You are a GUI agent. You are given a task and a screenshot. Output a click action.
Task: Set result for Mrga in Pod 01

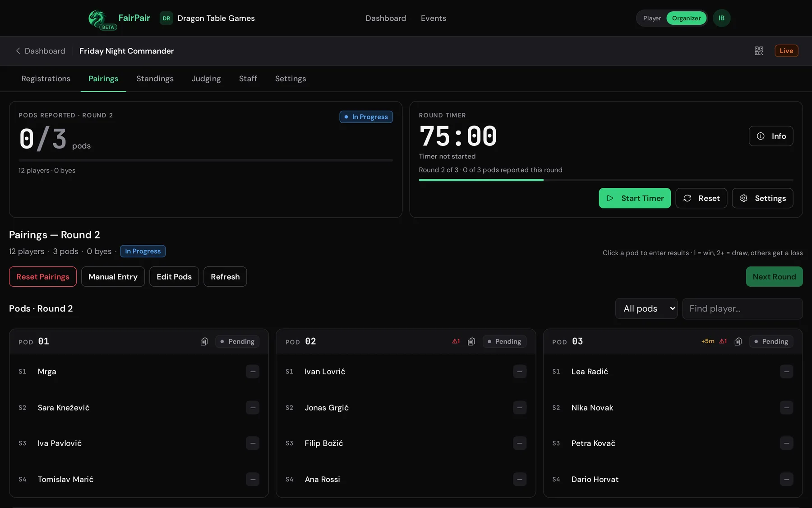pyautogui.click(x=253, y=372)
